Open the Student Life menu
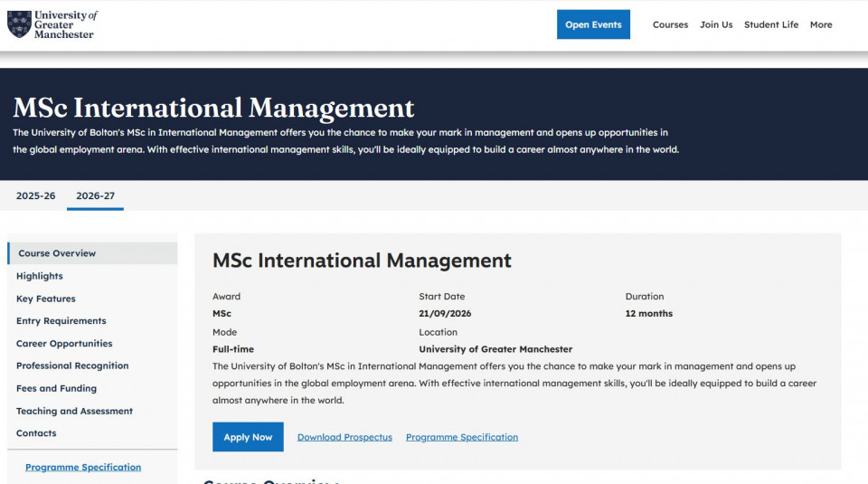The height and width of the screenshot is (484, 868). [771, 24]
